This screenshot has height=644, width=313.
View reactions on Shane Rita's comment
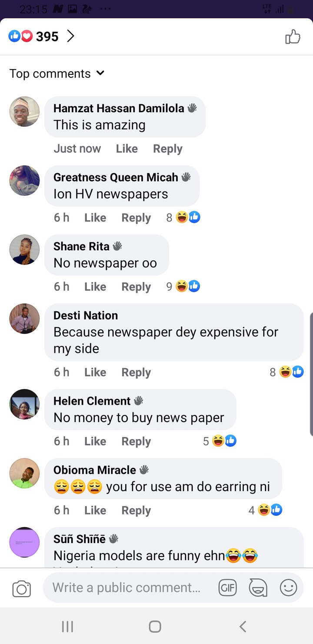pyautogui.click(x=183, y=286)
